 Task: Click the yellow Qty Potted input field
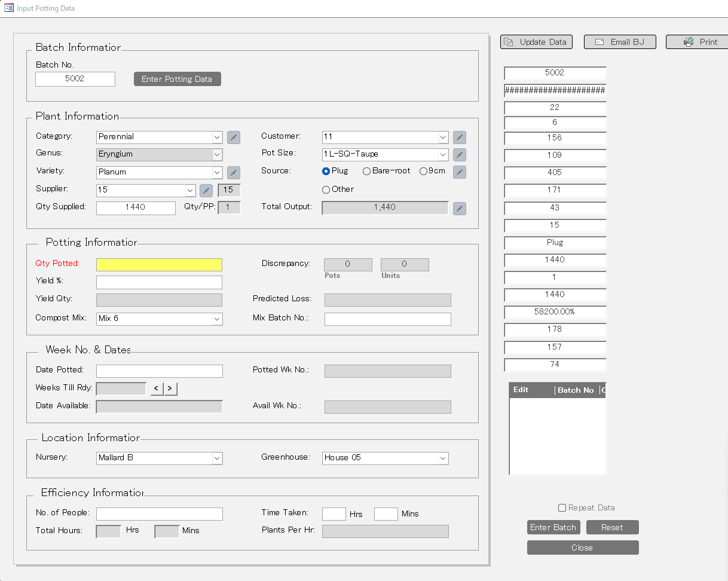[x=159, y=265]
